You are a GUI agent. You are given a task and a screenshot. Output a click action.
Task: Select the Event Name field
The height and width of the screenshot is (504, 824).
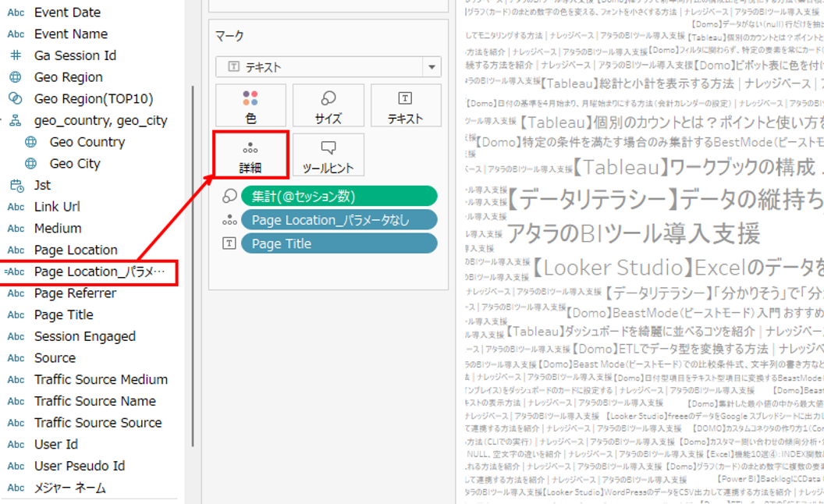coord(71,34)
